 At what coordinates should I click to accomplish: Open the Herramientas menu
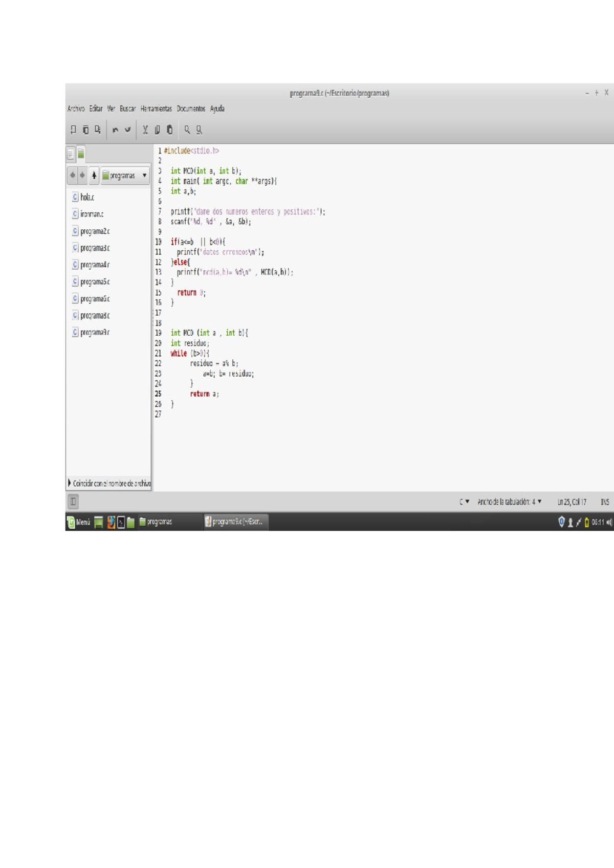pyautogui.click(x=156, y=108)
